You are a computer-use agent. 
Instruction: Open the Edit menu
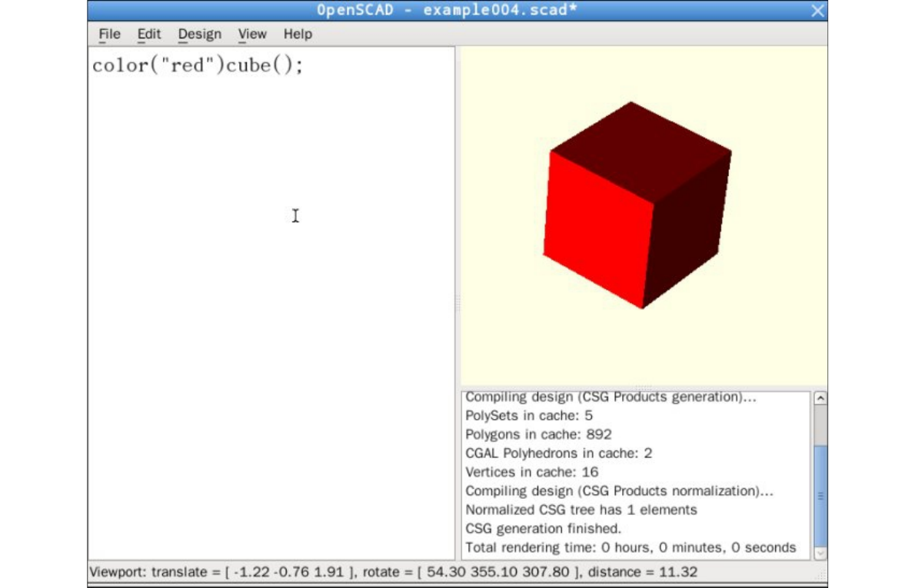click(x=149, y=34)
